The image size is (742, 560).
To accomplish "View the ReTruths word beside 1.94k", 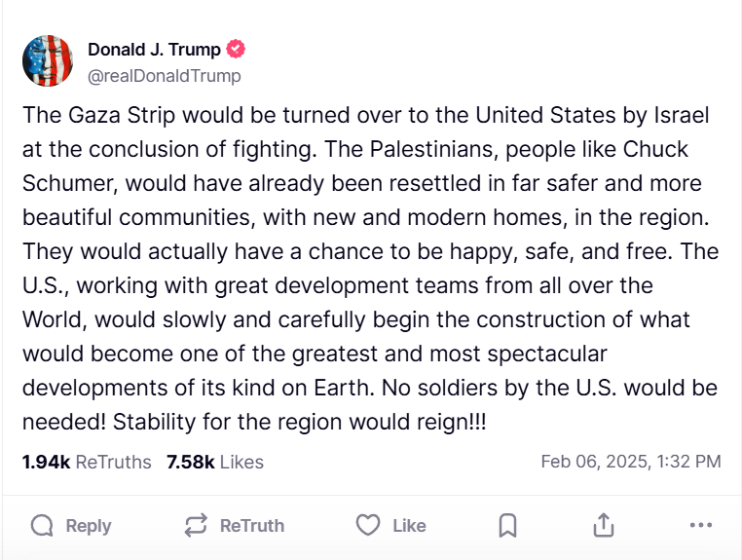I will (x=113, y=462).
